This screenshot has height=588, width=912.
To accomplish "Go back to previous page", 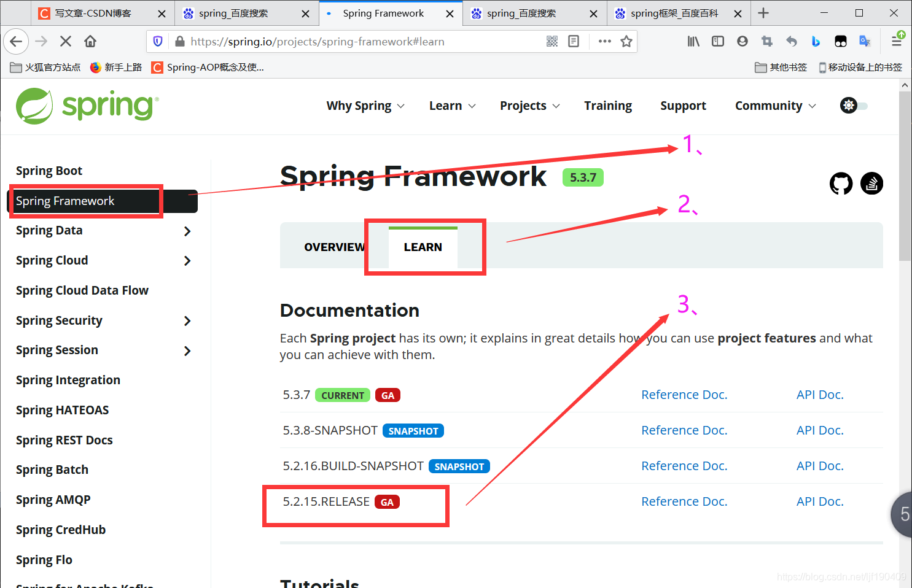I will [x=16, y=41].
